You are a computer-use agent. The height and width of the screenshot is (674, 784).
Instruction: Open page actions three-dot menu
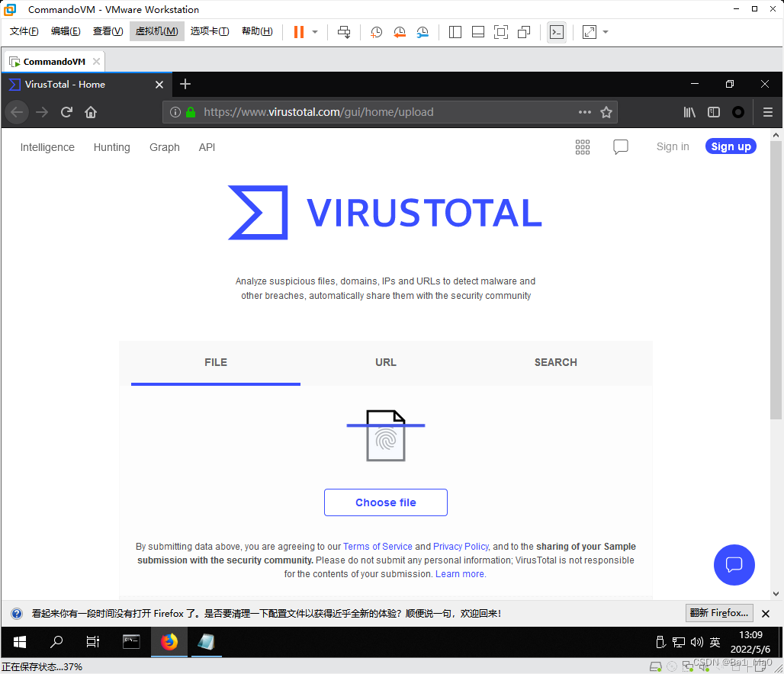584,112
